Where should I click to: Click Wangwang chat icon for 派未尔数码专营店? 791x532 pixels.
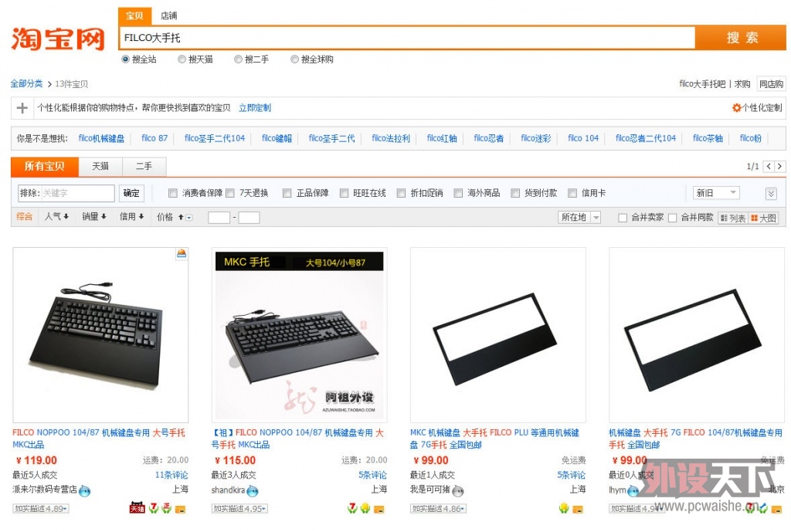coord(85,490)
